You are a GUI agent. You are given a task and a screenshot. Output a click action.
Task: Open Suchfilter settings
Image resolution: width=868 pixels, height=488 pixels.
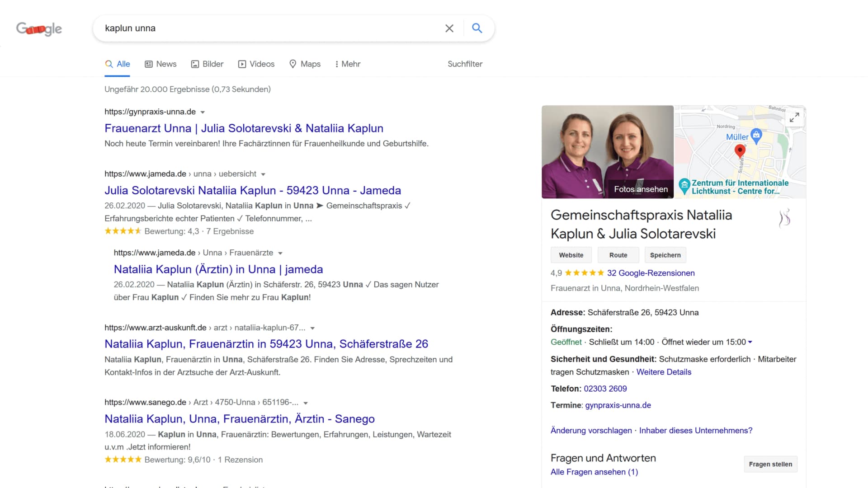[x=465, y=64]
